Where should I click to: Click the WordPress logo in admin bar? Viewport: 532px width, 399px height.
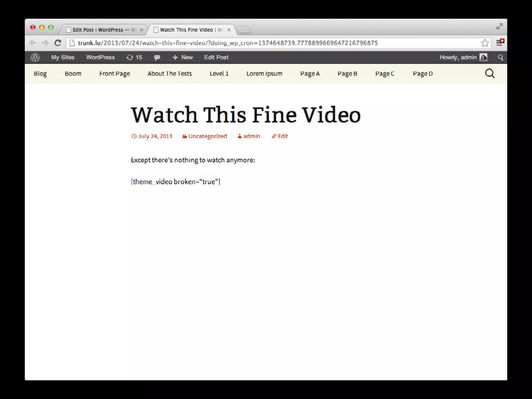(x=35, y=57)
